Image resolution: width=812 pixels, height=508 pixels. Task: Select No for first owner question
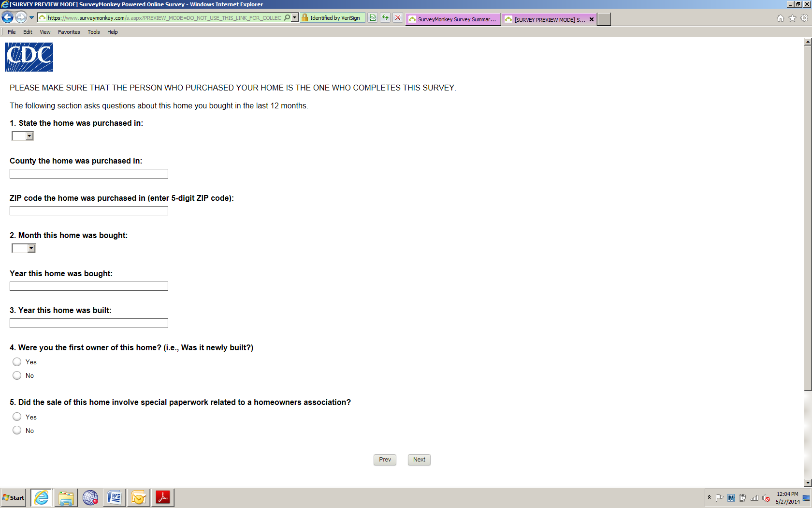[x=17, y=375]
